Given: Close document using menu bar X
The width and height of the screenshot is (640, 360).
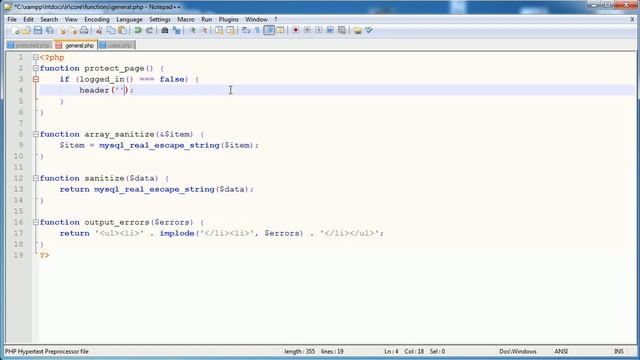Looking at the screenshot, I should click(632, 20).
